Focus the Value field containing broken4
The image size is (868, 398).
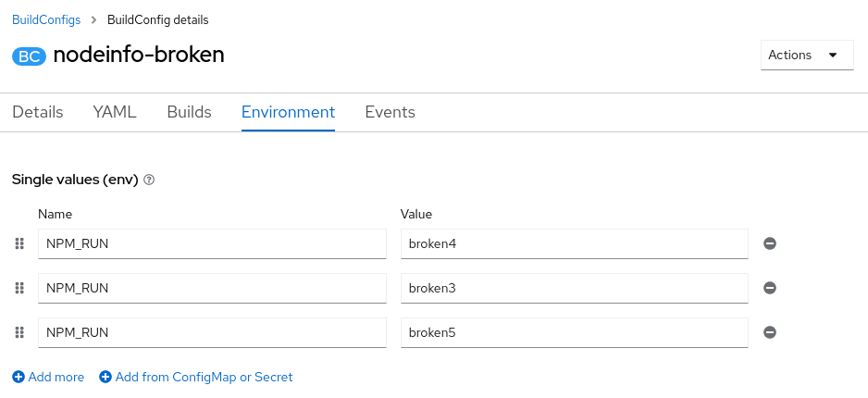[574, 243]
